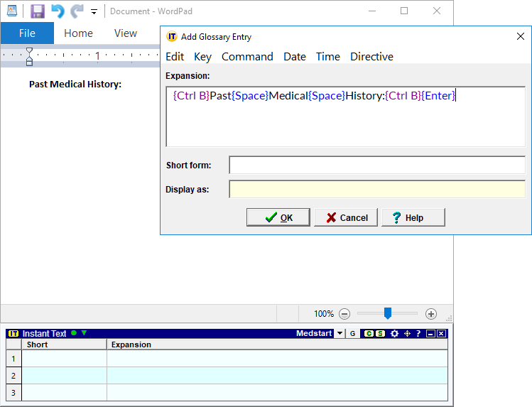532x407 pixels.
Task: Minimize the Instant Text panel
Action: click(x=430, y=334)
